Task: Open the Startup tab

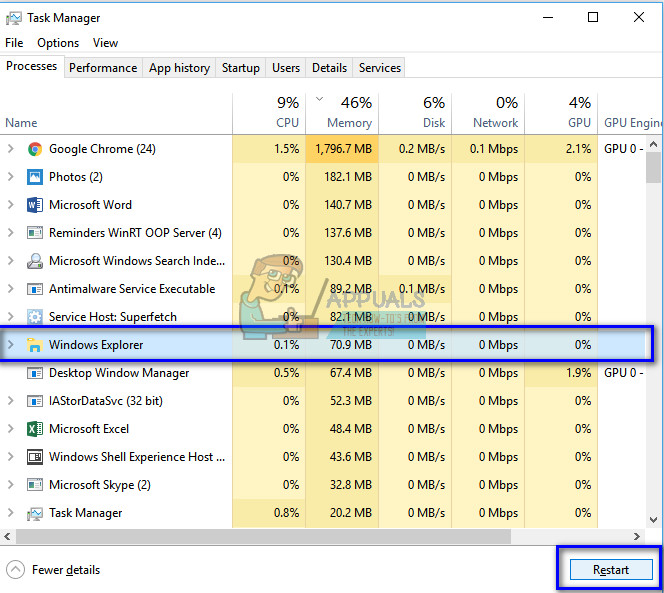Action: 240,68
